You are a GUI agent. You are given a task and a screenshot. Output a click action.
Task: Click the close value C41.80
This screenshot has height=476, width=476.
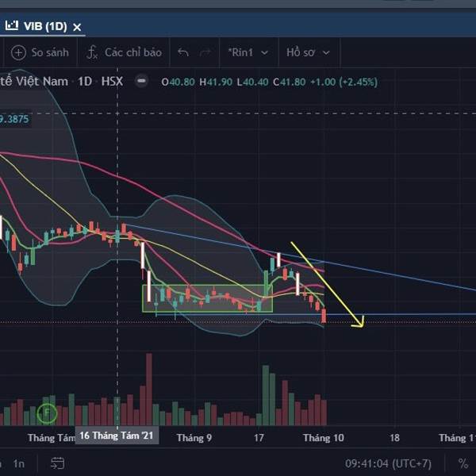point(290,82)
